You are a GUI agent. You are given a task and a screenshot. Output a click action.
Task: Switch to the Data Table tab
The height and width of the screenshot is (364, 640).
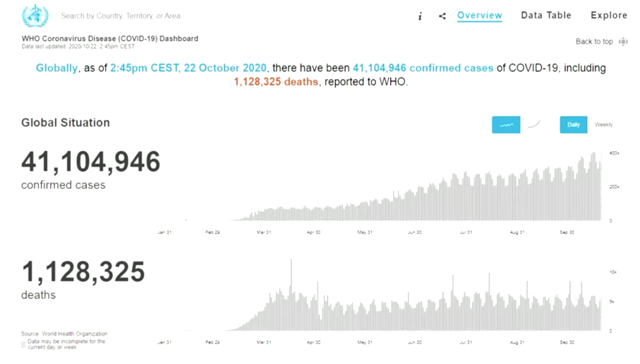[x=546, y=15]
